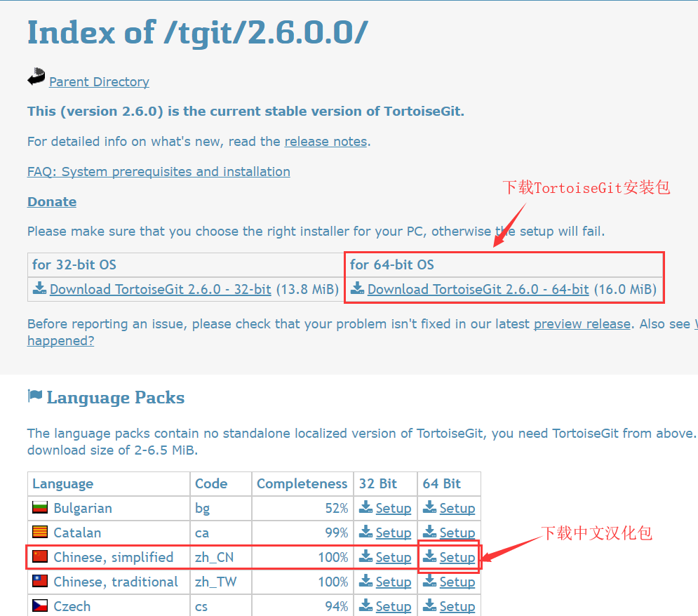Click the Chinese simplified flag icon
The width and height of the screenshot is (698, 616).
point(40,556)
